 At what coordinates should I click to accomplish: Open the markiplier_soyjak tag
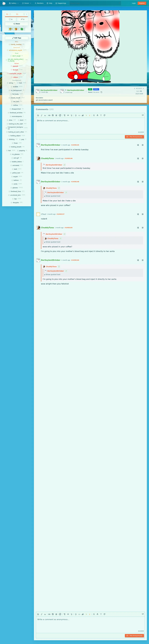click(x=16, y=73)
